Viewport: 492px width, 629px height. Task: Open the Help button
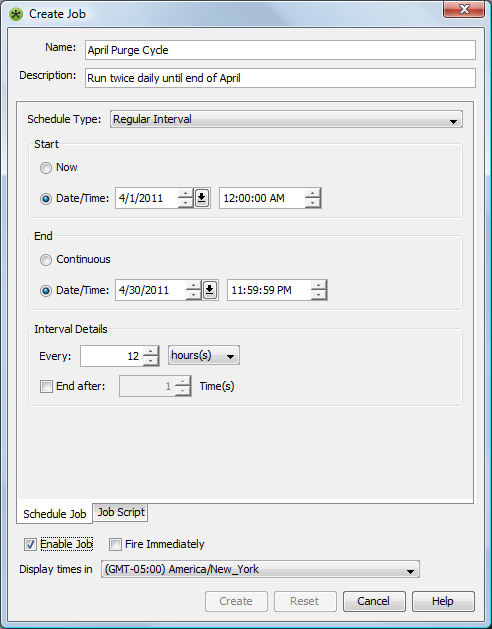(443, 601)
